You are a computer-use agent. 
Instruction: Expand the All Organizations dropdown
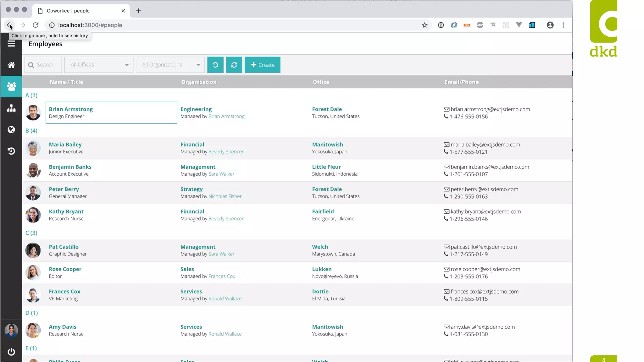170,65
